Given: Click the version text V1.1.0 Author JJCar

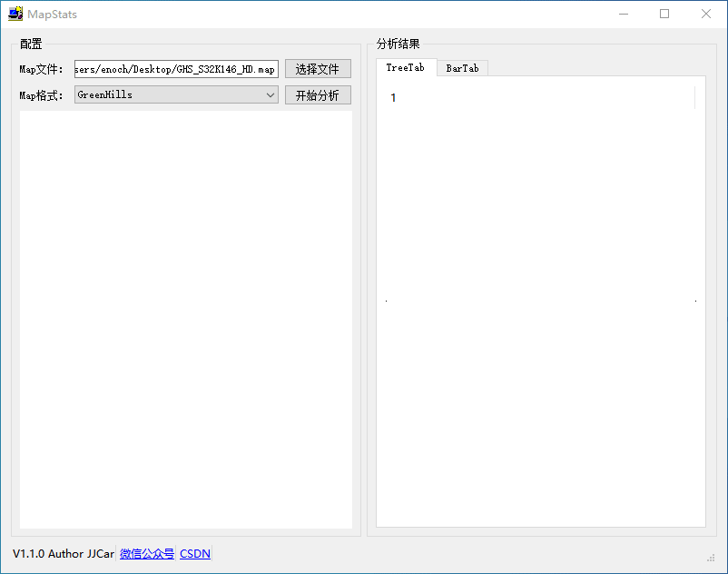Looking at the screenshot, I should (59, 553).
